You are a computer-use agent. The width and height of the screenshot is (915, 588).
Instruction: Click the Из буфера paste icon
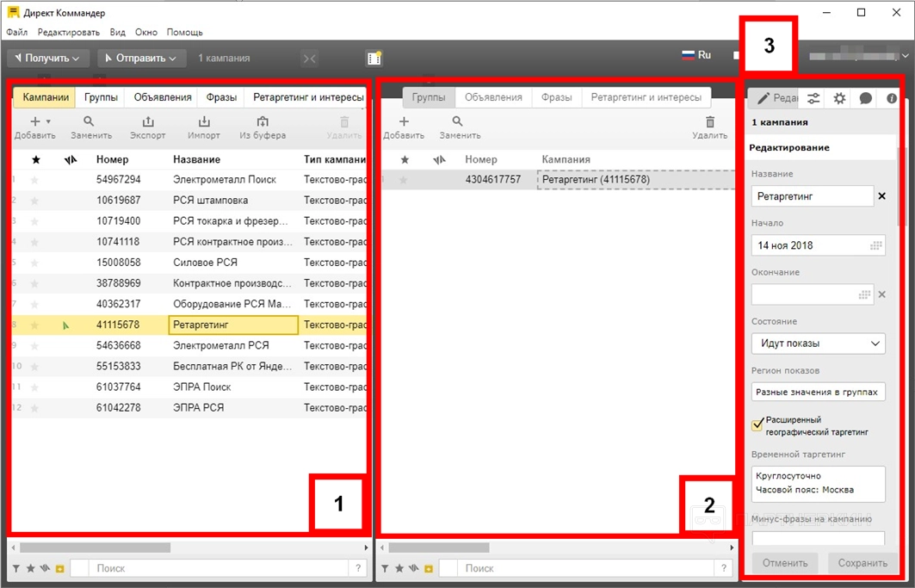pyautogui.click(x=263, y=121)
